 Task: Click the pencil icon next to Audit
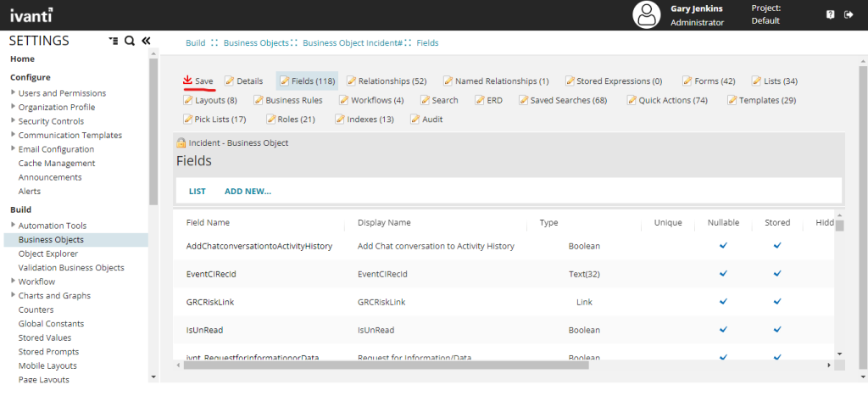(415, 119)
